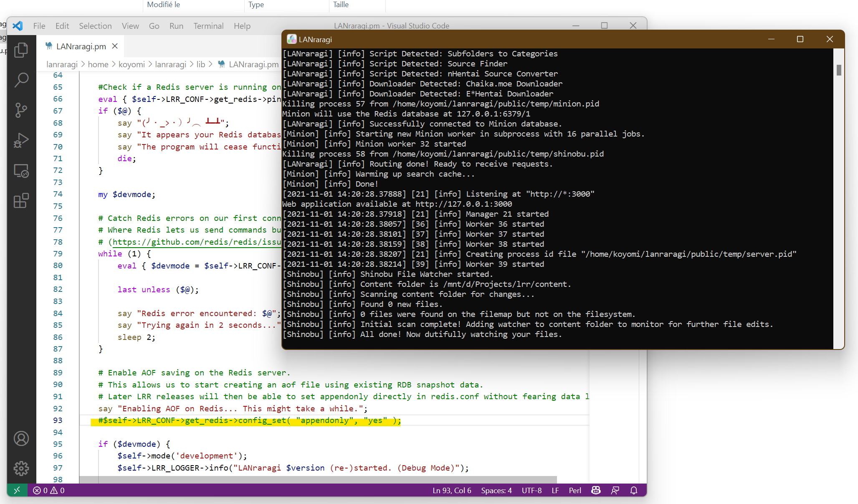This screenshot has width=858, height=504.
Task: Change the LF end-of-line sequence setting
Action: [x=555, y=490]
